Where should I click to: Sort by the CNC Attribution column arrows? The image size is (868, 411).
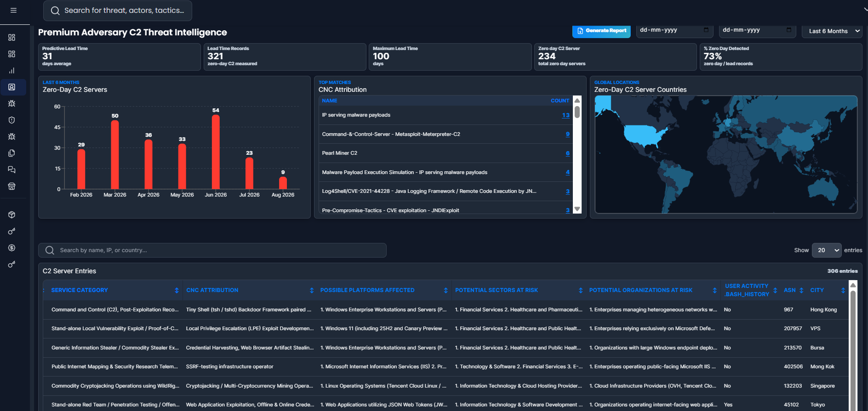click(x=312, y=290)
